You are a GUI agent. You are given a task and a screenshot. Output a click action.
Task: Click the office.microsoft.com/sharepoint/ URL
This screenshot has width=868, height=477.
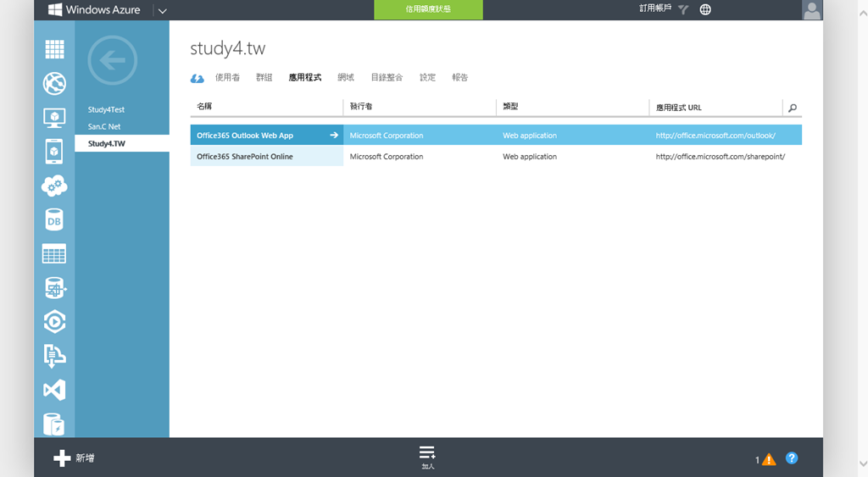tap(721, 157)
